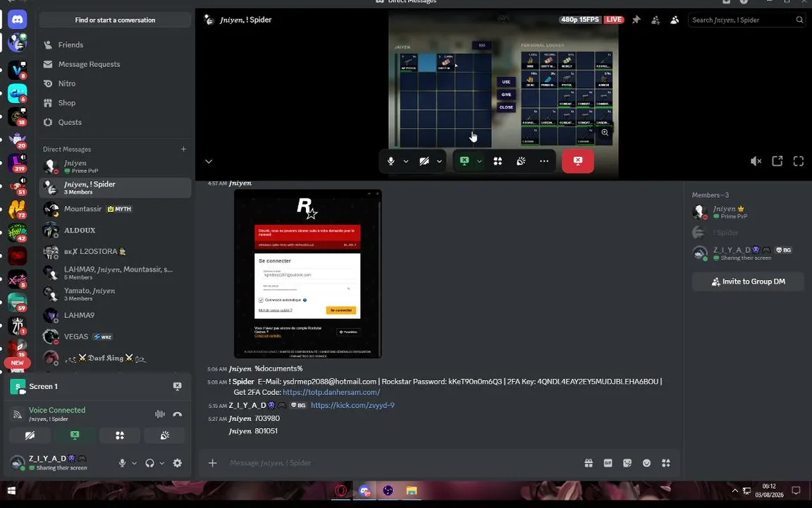The image size is (812, 508).
Task: Open the LAHMA9, Jniyen, Mountassir group
Action: pos(115,272)
